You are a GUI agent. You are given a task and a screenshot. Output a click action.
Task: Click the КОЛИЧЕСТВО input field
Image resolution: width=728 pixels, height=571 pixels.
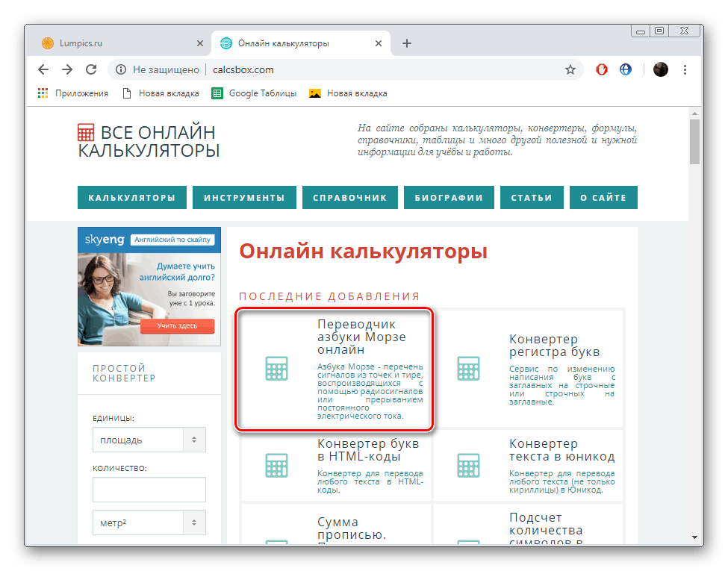pos(149,490)
